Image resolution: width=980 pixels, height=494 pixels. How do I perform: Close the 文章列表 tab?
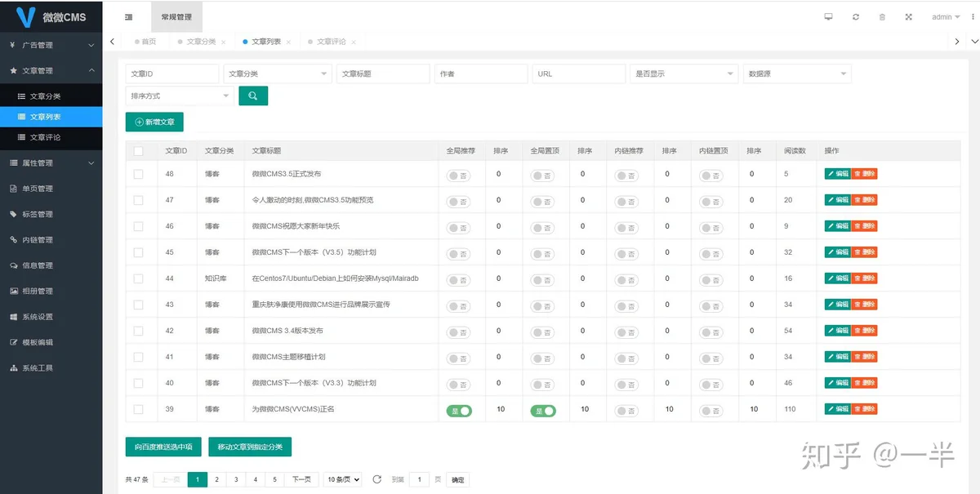click(x=288, y=42)
